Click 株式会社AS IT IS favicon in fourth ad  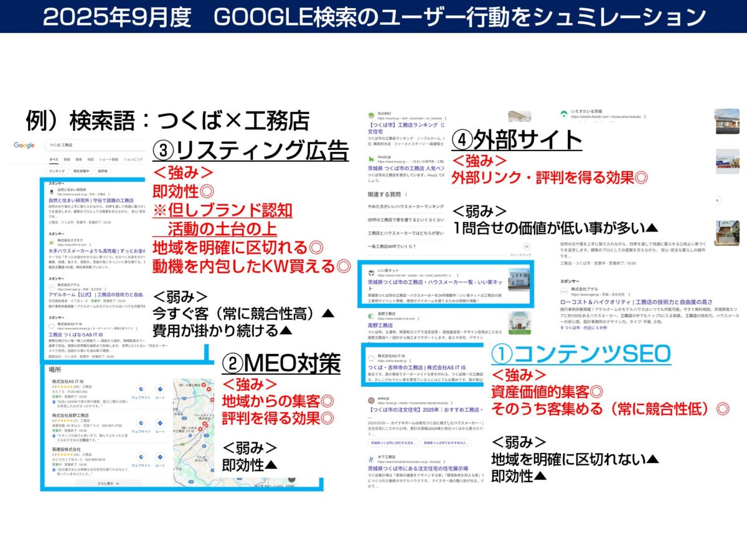click(52, 325)
